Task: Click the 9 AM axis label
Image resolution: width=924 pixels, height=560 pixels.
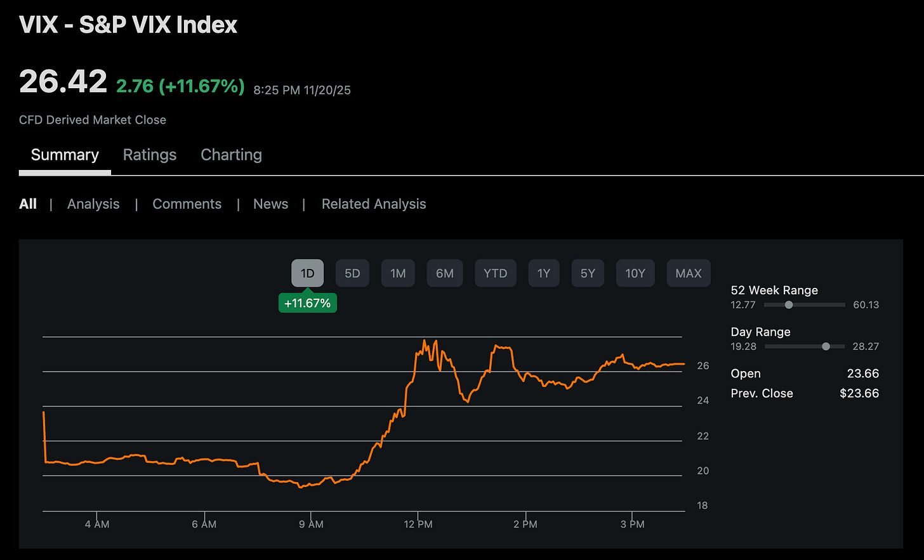Action: click(311, 524)
